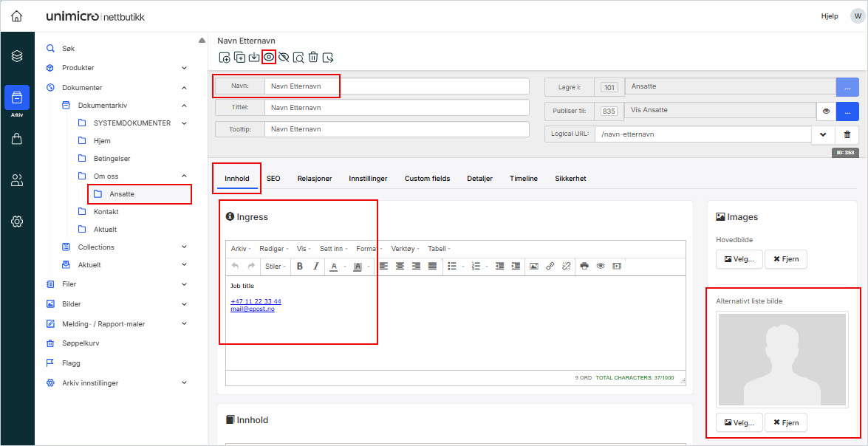The width and height of the screenshot is (868, 446).
Task: Insert an image via editor toolbar
Action: (x=533, y=267)
